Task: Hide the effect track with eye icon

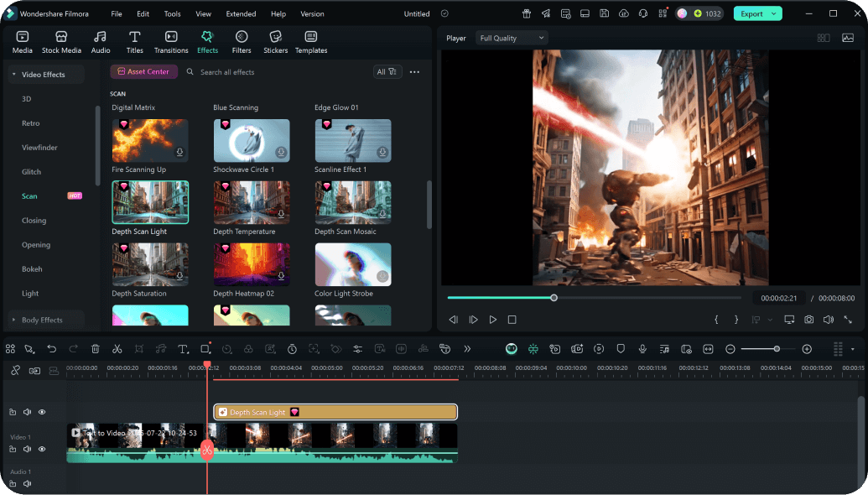Action: [x=42, y=412]
